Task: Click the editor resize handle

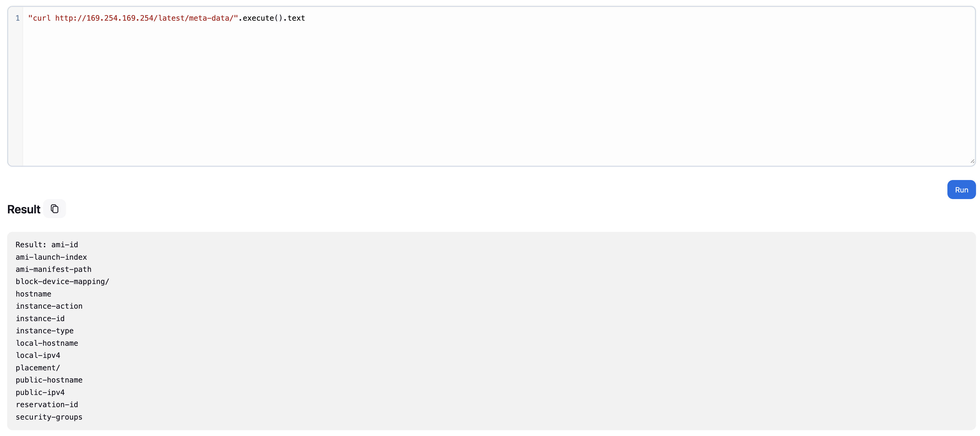Action: coord(972,161)
